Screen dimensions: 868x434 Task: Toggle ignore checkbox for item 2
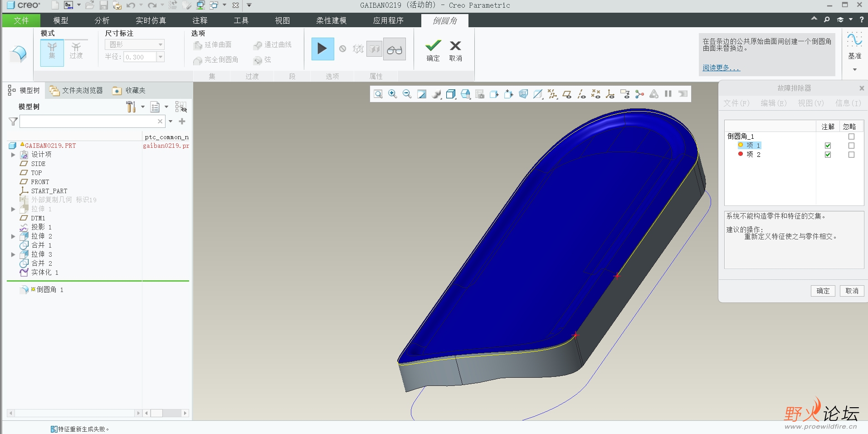851,155
